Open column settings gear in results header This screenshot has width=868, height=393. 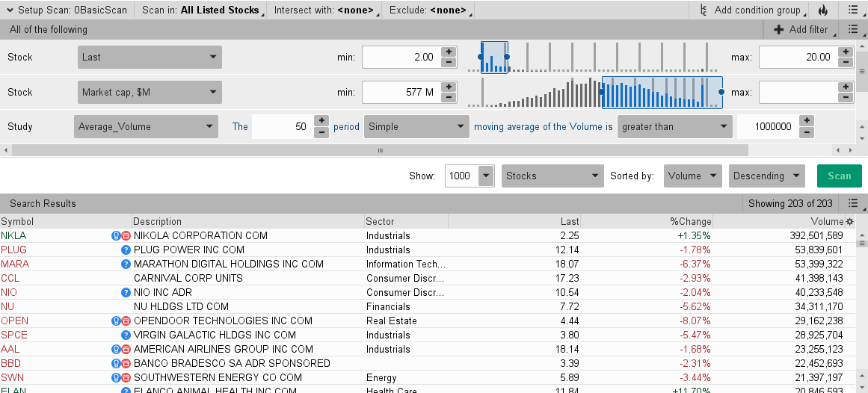(x=850, y=221)
